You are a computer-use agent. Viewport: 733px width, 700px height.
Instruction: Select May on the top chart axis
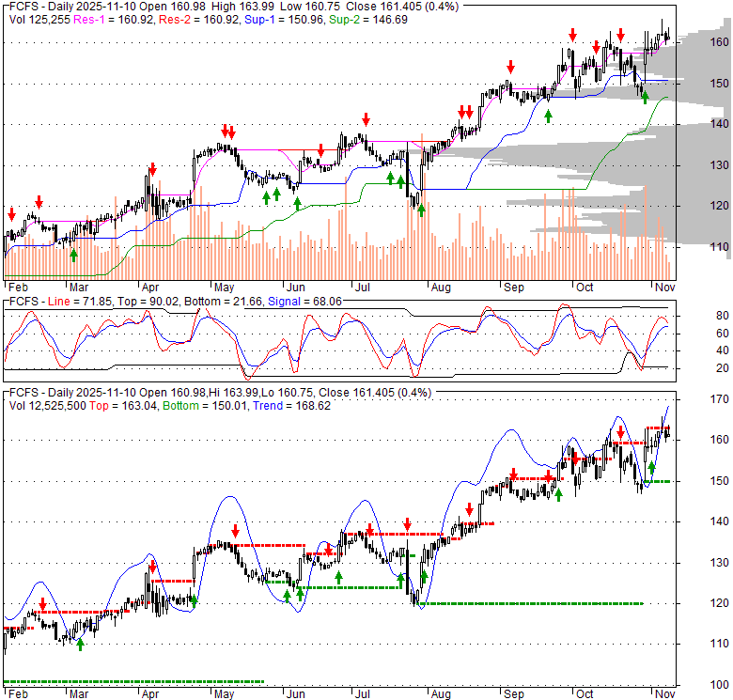click(x=224, y=288)
